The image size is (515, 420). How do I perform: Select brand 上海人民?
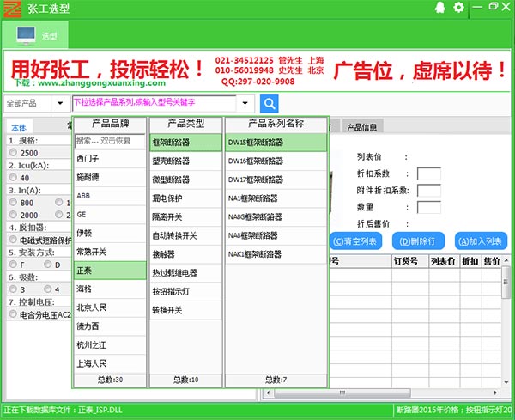pos(110,364)
